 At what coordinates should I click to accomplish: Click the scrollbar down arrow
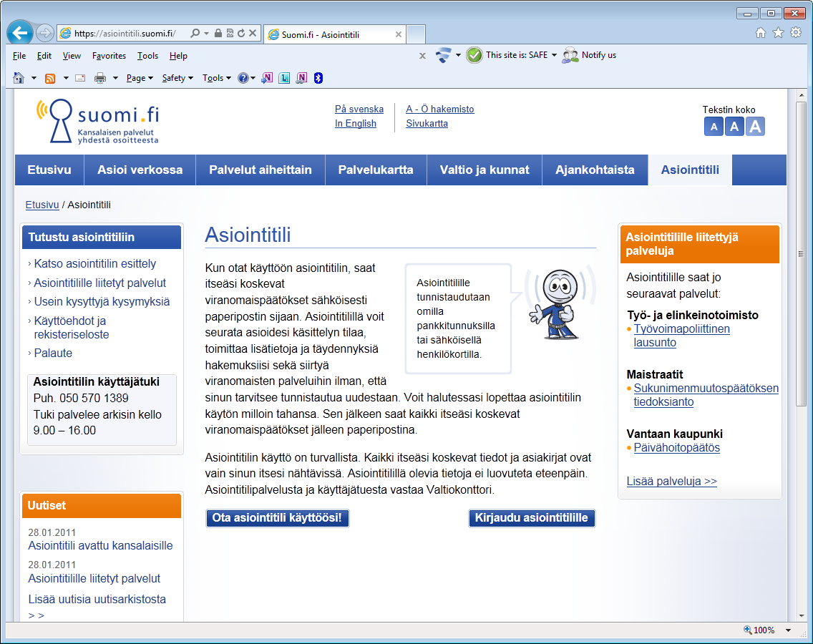pos(801,616)
